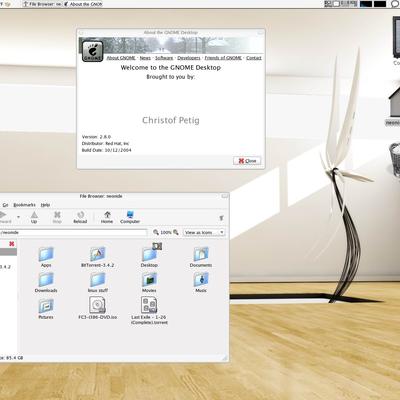Close the About GNOME Desktop dialog

(247, 161)
